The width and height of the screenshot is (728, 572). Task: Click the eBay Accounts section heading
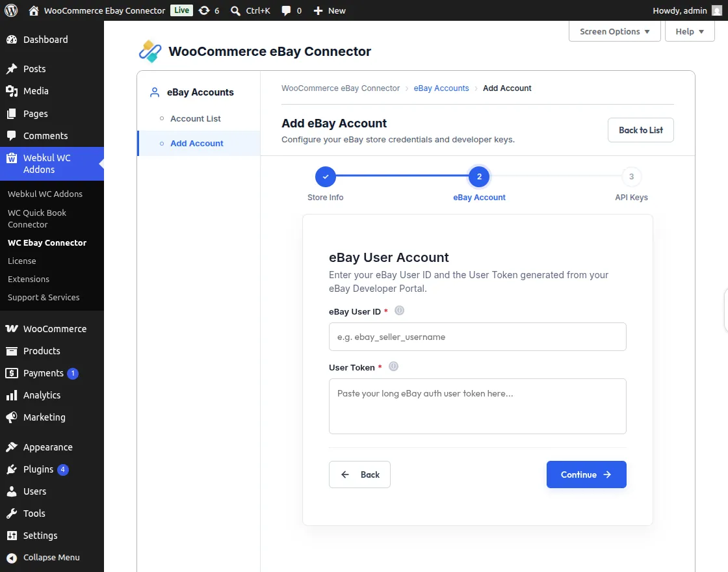coord(200,92)
